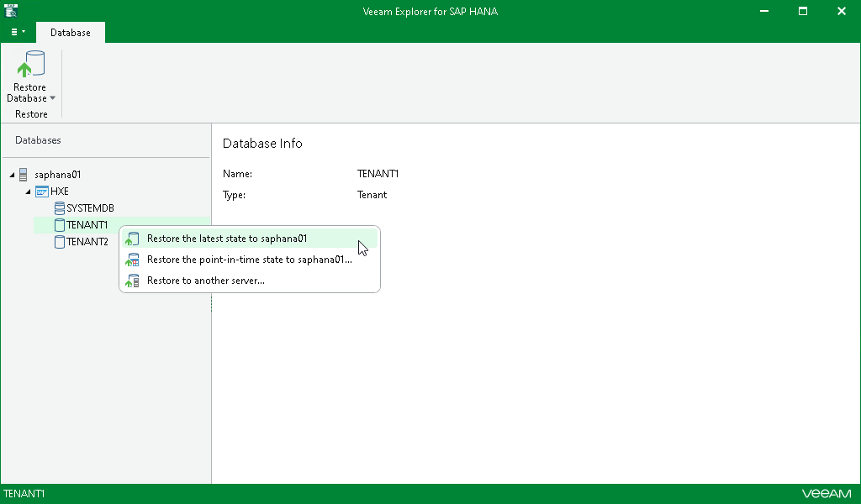Collapse the HXE instance node
The height and width of the screenshot is (504, 861).
28,192
